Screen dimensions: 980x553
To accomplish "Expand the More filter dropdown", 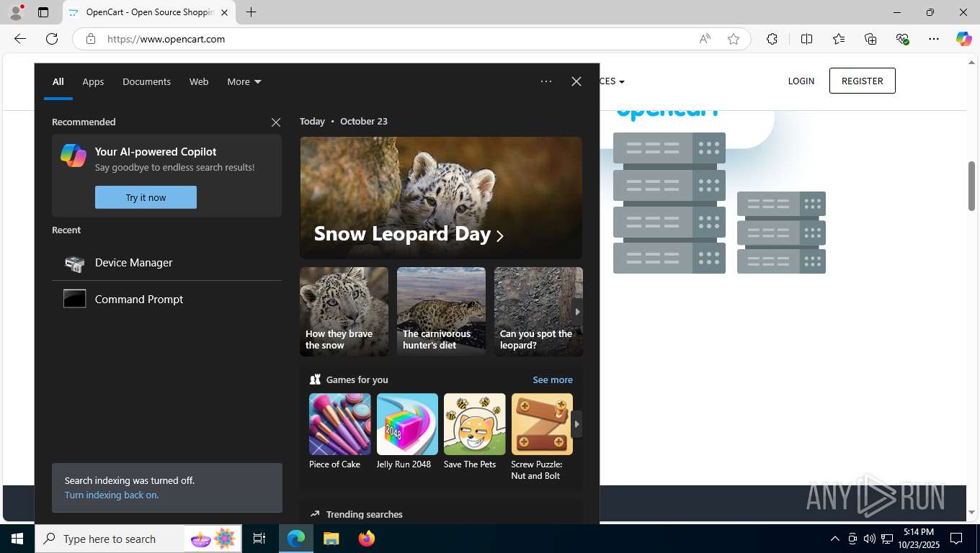I will coord(244,81).
